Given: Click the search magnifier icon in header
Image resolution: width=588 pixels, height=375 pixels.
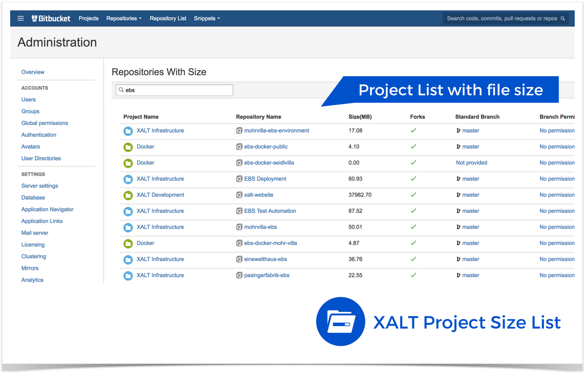Looking at the screenshot, I should [x=563, y=18].
